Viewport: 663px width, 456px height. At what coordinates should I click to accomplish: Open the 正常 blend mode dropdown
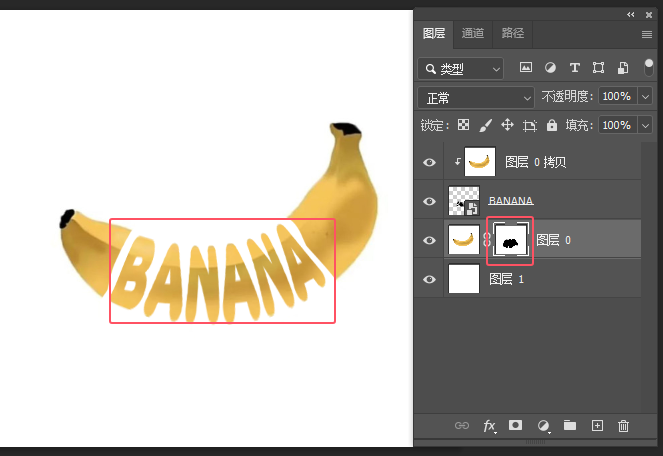pyautogui.click(x=476, y=98)
